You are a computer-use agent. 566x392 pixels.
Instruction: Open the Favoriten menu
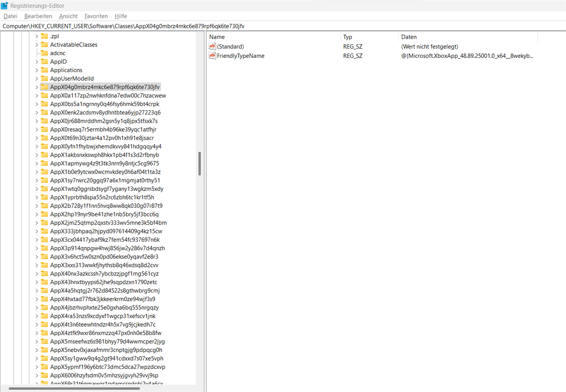[x=96, y=16]
